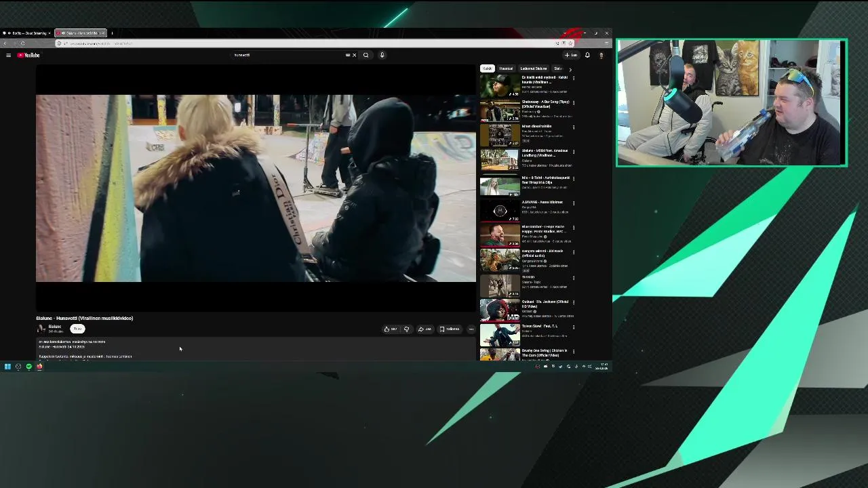Click the video player to pause
The height and width of the screenshot is (488, 868).
tap(256, 188)
